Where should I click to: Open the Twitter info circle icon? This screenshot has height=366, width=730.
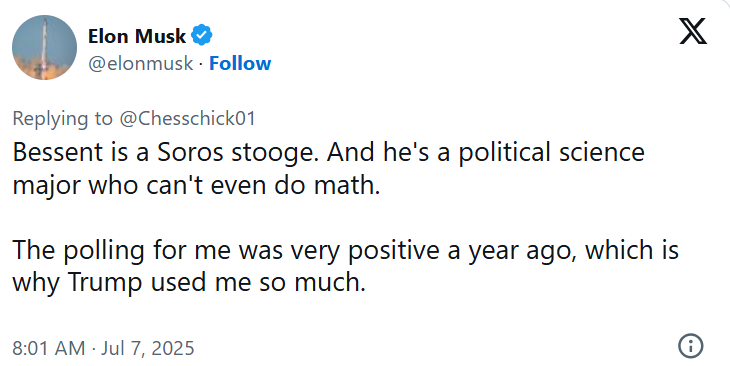tap(691, 346)
